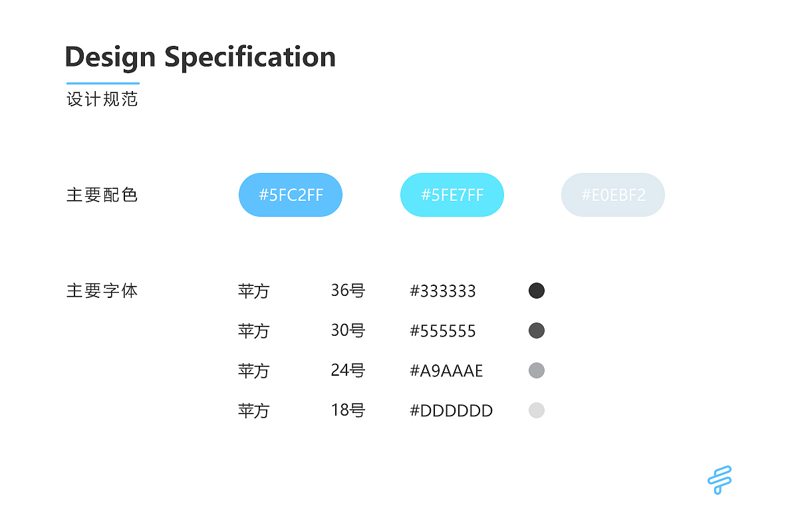Click the blue logo icon
The height and width of the screenshot is (532, 798).
[x=720, y=479]
